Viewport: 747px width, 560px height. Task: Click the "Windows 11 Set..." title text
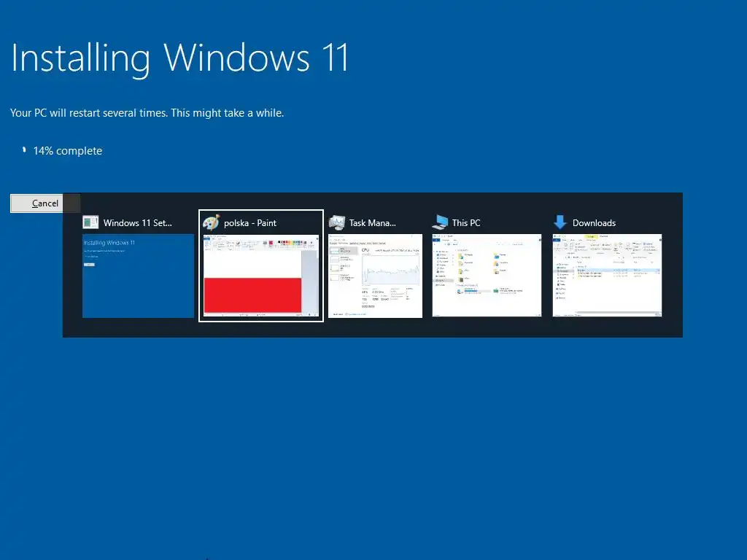tap(138, 223)
